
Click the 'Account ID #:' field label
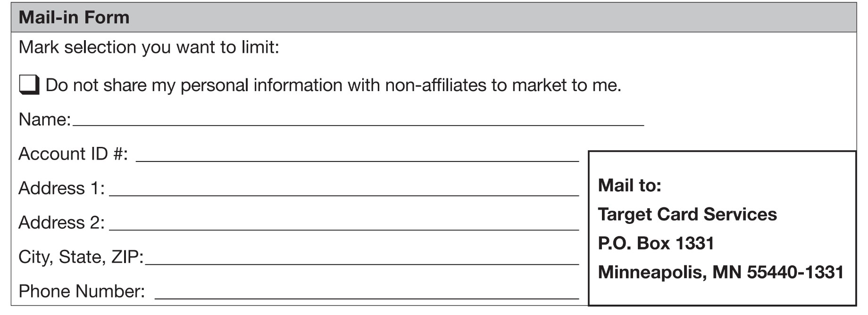[x=73, y=154]
